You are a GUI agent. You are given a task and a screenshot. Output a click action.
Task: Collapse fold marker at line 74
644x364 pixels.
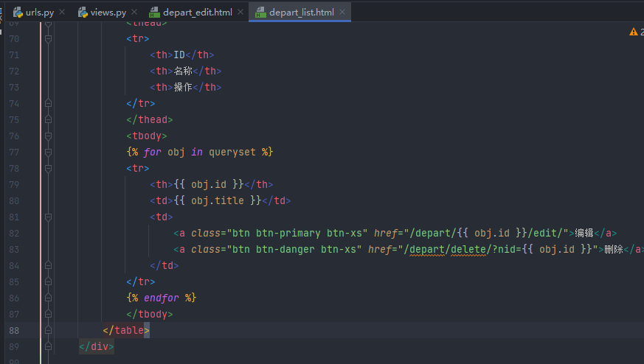click(48, 103)
